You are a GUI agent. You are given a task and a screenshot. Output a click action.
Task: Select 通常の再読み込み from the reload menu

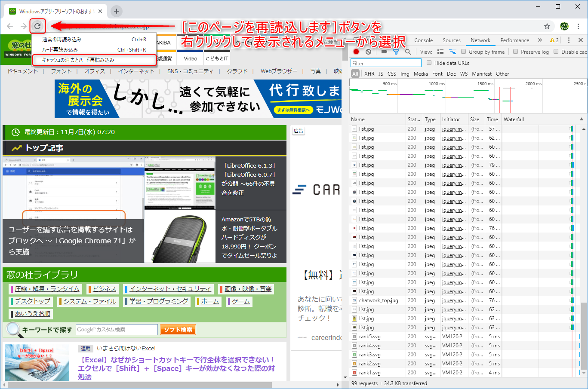point(94,39)
